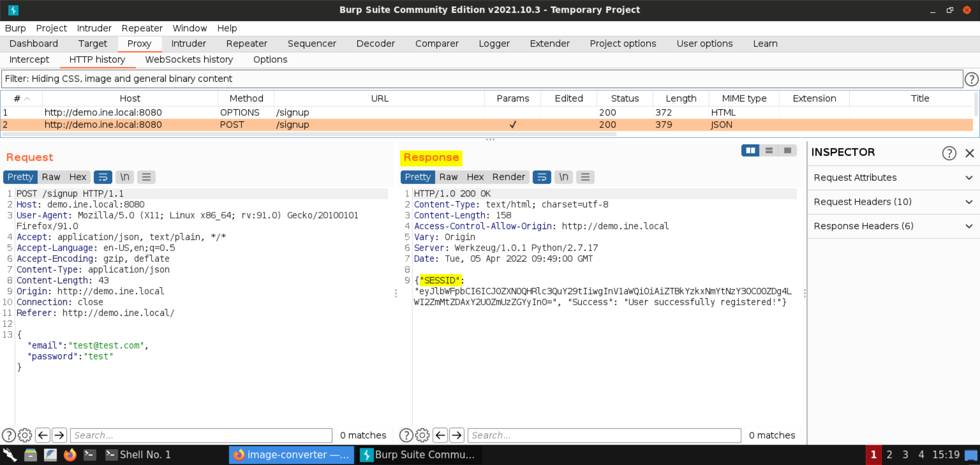Open the Response search help icon

(x=406, y=435)
